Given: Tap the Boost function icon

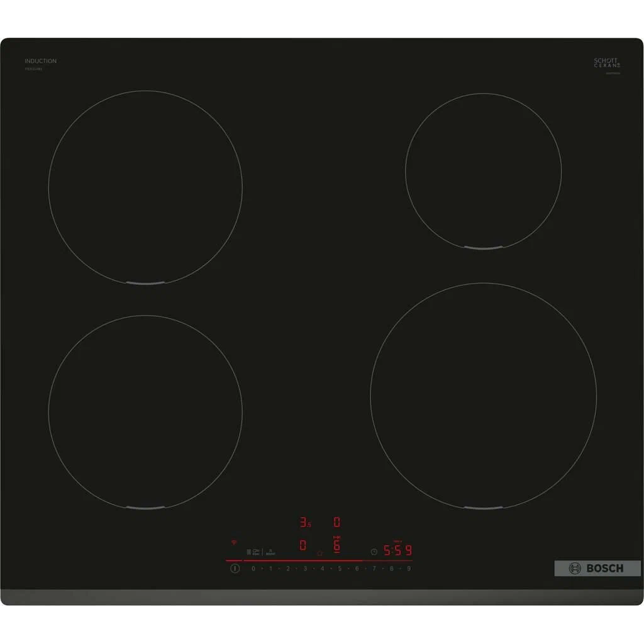Looking at the screenshot, I should tap(270, 552).
